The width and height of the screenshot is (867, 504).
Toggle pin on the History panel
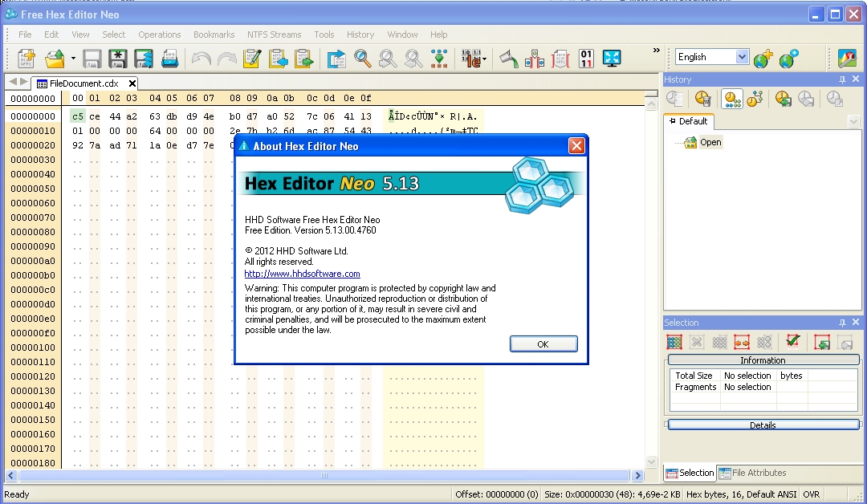(x=842, y=79)
